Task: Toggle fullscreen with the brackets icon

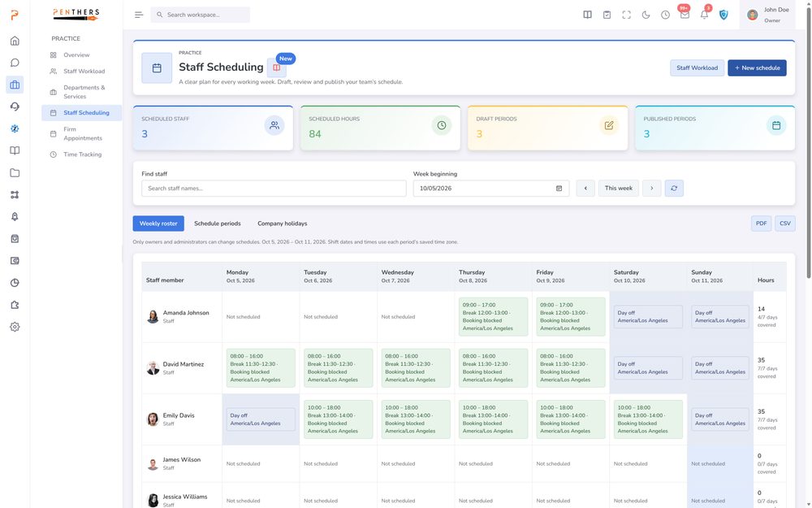Action: click(x=627, y=15)
